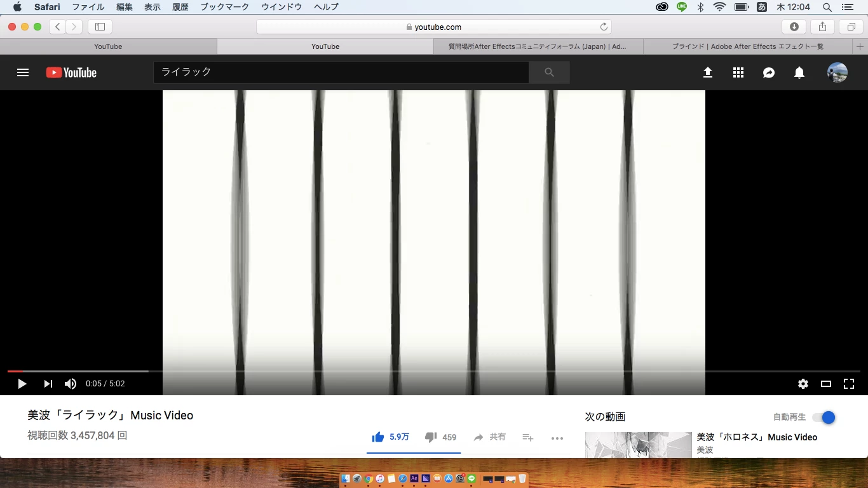The image size is (868, 488).
Task: Open the あ input source menu
Action: (762, 7)
